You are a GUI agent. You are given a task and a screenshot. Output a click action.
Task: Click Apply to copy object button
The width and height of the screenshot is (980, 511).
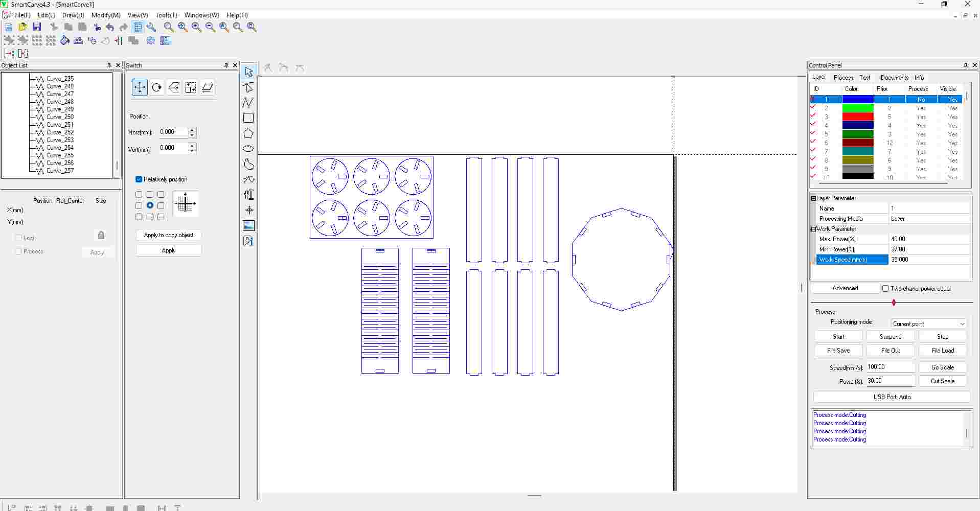(x=169, y=235)
